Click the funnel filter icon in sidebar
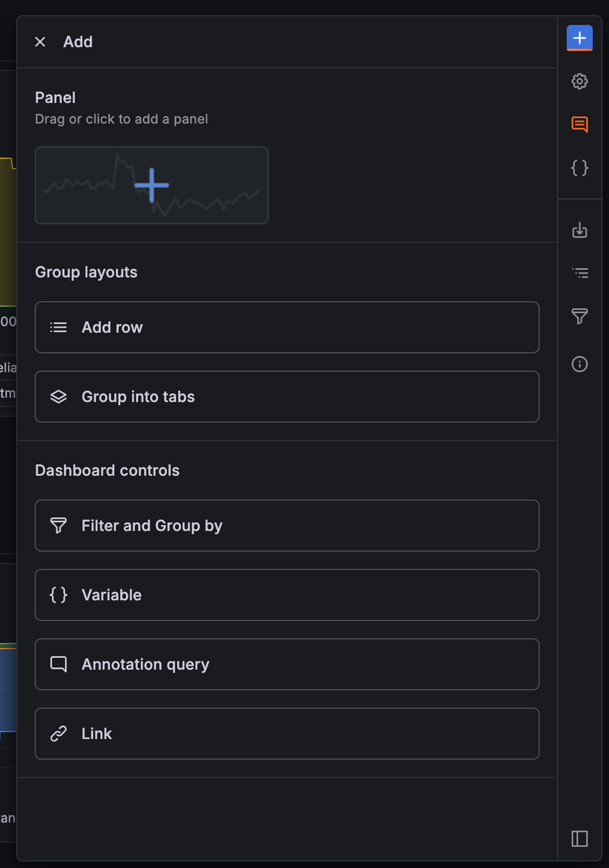 [579, 316]
